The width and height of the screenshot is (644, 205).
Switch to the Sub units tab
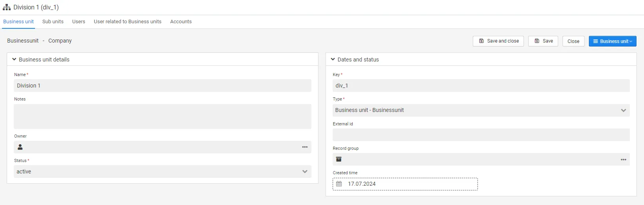pos(53,22)
